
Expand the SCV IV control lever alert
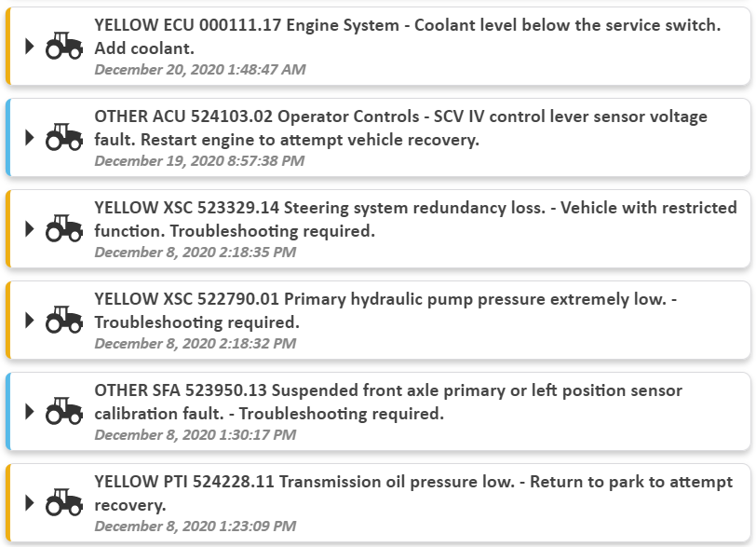(x=30, y=138)
